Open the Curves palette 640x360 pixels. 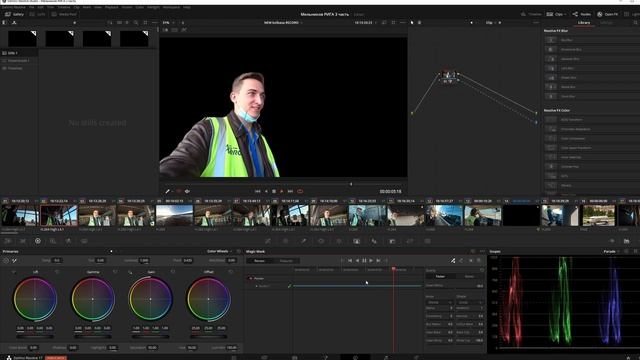point(268,241)
